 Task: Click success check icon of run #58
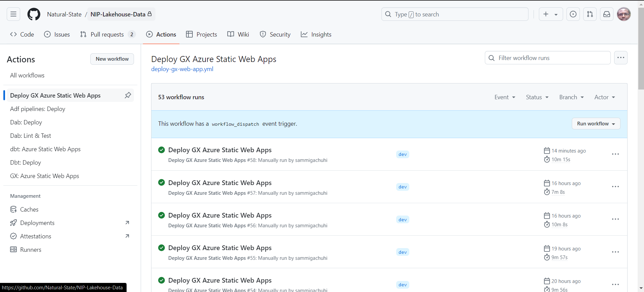(162, 150)
